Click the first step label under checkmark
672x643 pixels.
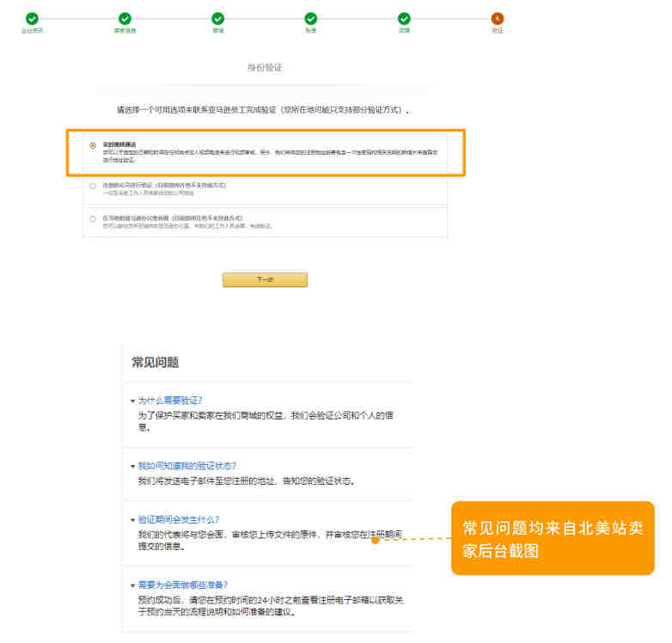click(x=32, y=30)
